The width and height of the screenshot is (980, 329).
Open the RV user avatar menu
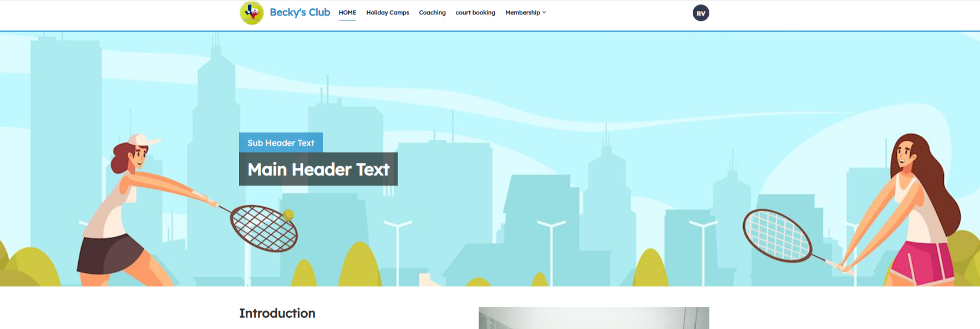coord(700,13)
